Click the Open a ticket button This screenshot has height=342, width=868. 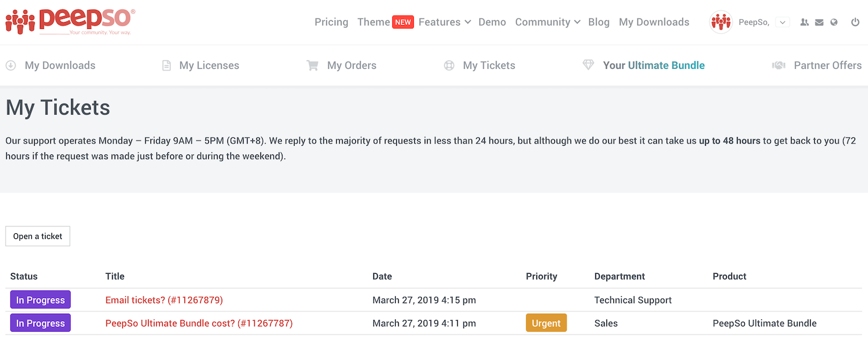pos(37,236)
